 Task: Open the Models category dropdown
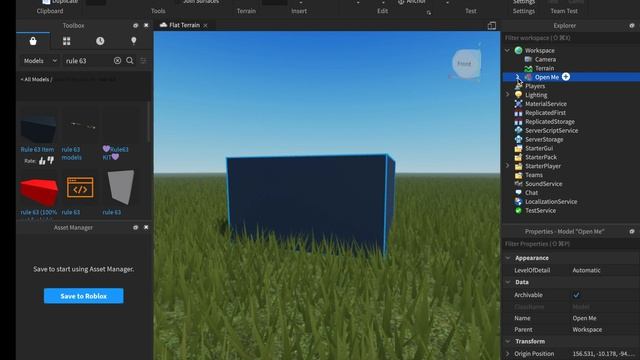(x=40, y=60)
